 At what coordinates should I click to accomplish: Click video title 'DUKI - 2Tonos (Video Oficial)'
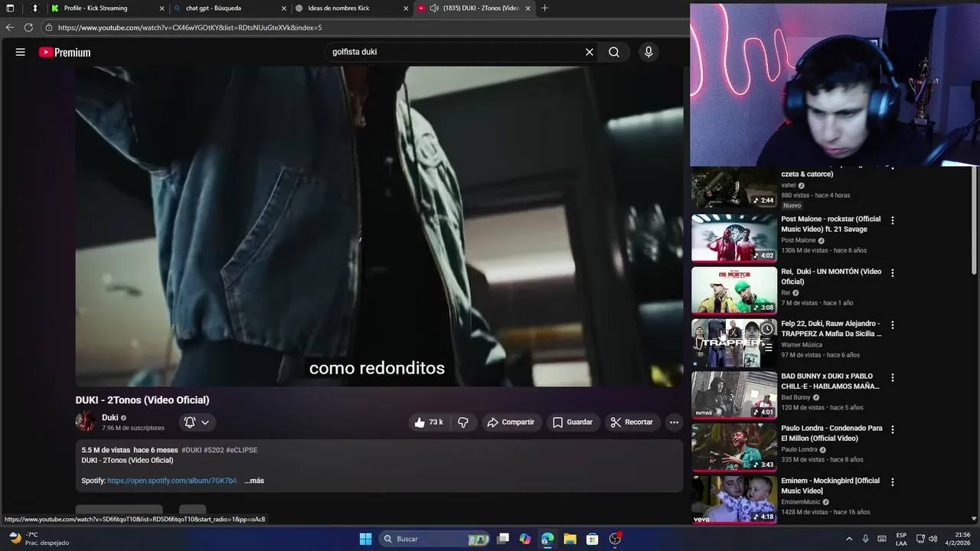142,399
